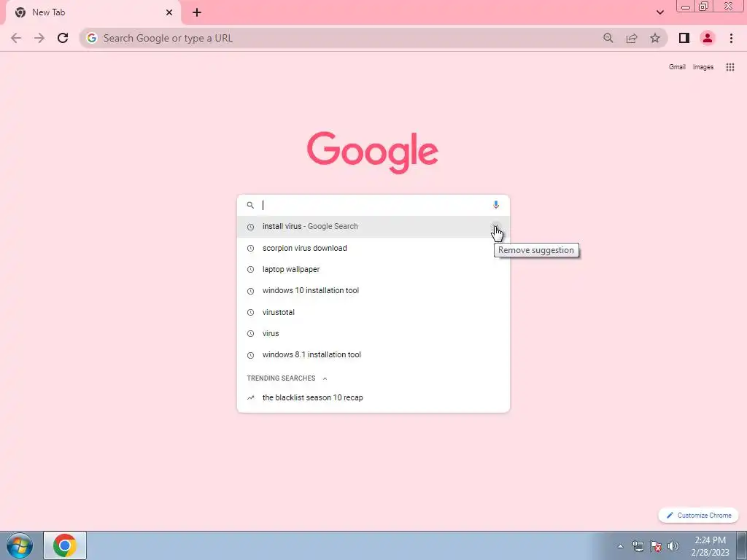Remove the 'install virus' suggestion
The height and width of the screenshot is (560, 747).
[496, 227]
